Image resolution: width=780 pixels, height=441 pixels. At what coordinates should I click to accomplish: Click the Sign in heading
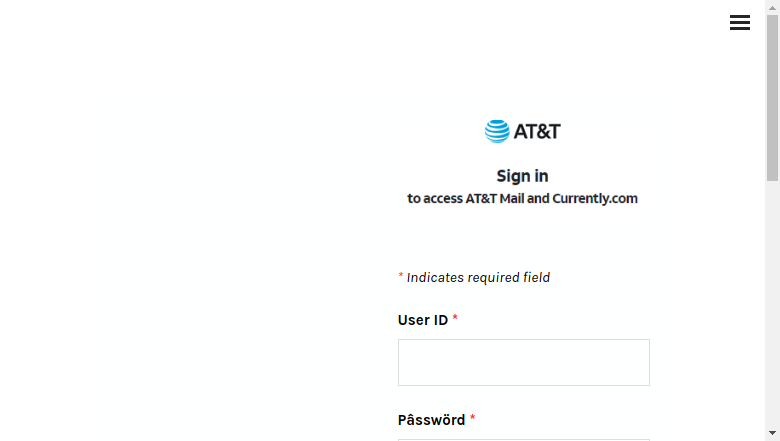(522, 176)
